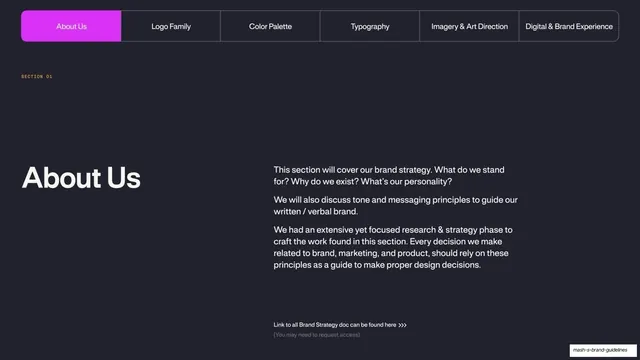Click the 'SECTION 01' label
This screenshot has width=640, height=360.
pyautogui.click(x=37, y=76)
